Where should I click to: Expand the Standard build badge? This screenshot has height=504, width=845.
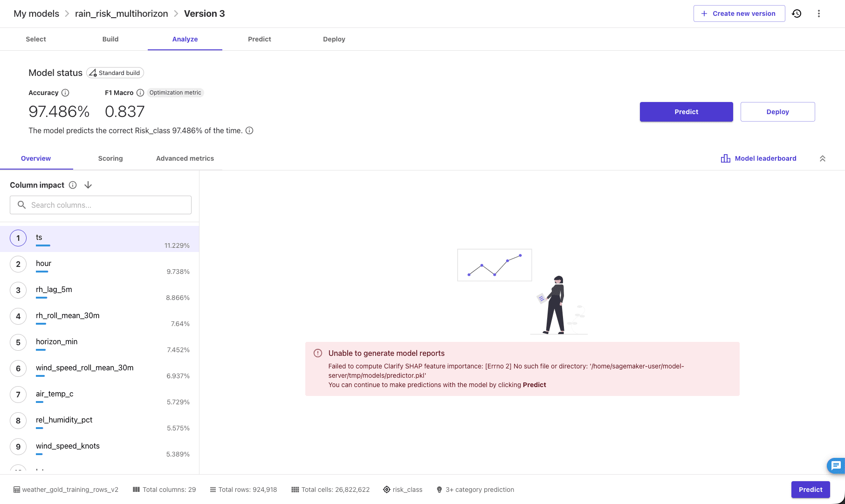pyautogui.click(x=115, y=73)
